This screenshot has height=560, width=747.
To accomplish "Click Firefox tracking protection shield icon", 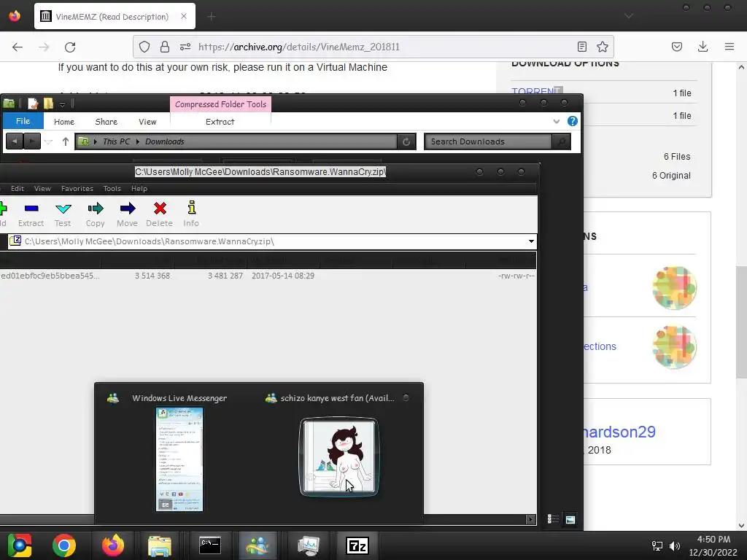I will [144, 47].
